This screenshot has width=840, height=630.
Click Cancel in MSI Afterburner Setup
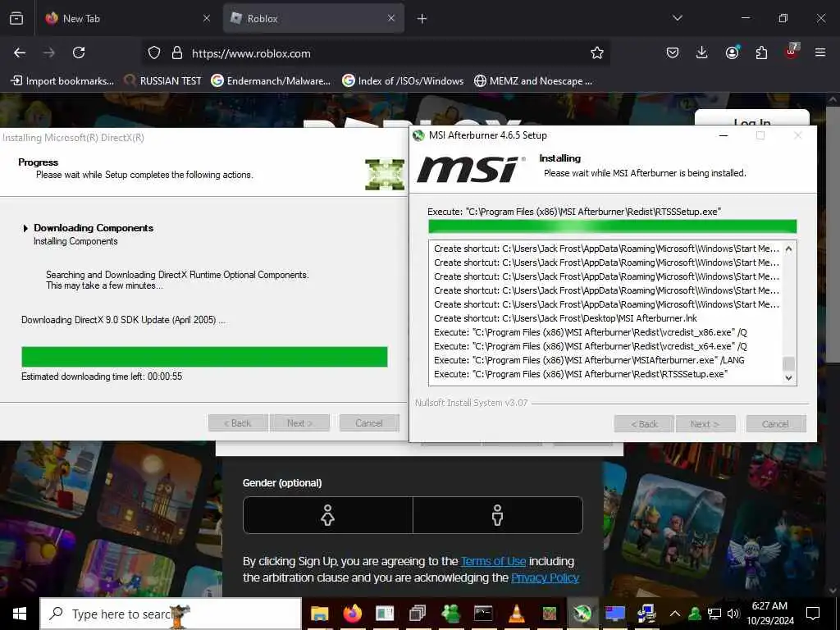tap(776, 424)
